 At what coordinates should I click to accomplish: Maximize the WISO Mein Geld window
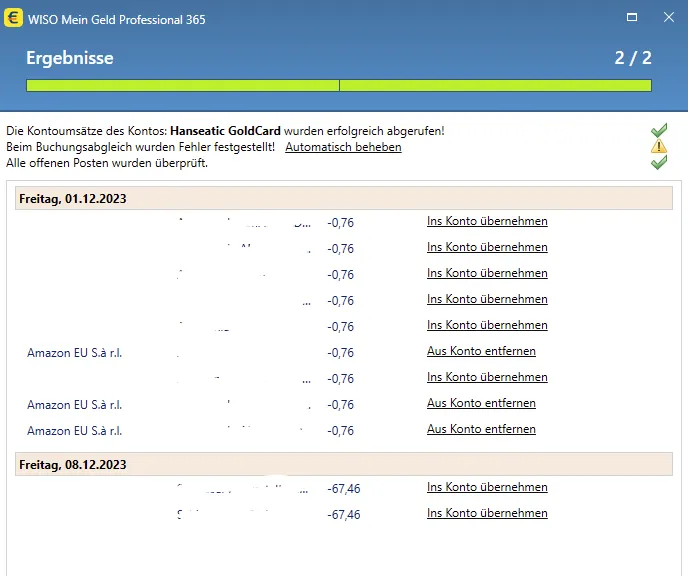pyautogui.click(x=630, y=18)
